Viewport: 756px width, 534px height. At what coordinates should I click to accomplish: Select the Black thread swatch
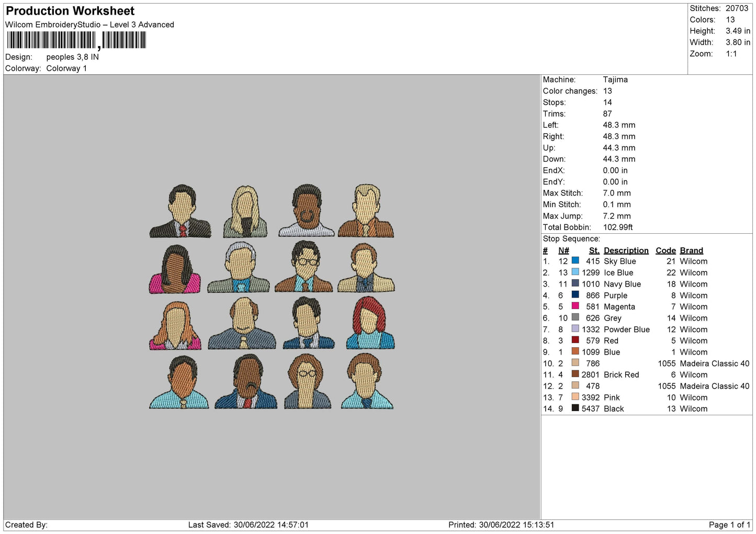pos(575,408)
